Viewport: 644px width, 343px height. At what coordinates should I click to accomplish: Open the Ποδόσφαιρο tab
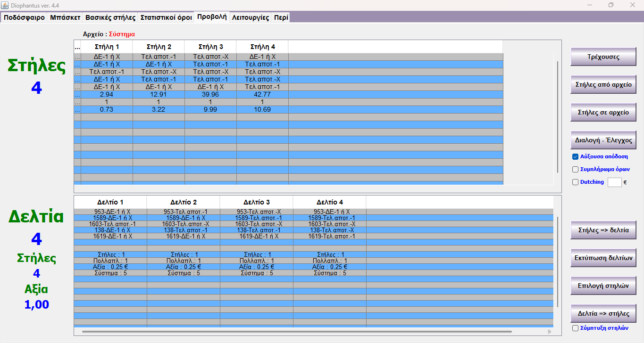[x=24, y=17]
